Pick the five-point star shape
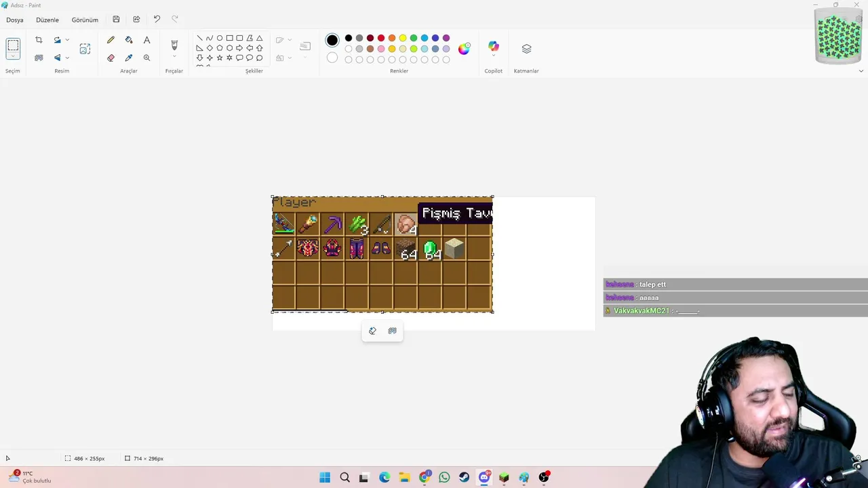The image size is (868, 488). click(x=220, y=58)
